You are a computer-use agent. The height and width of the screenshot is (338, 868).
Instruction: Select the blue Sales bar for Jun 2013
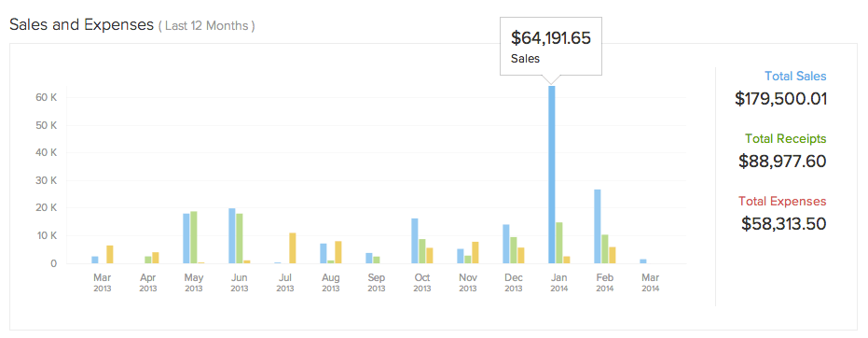click(x=232, y=236)
